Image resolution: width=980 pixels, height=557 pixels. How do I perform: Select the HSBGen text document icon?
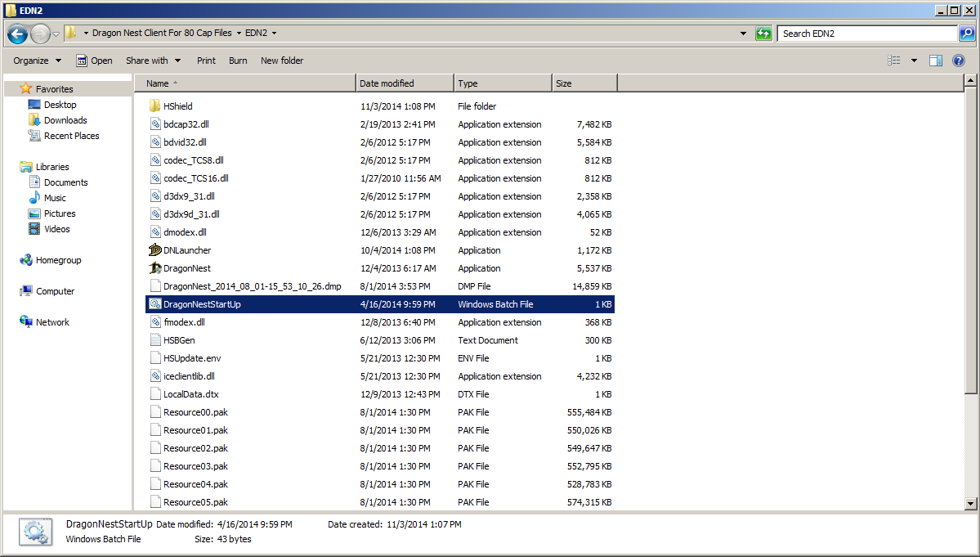coord(155,340)
